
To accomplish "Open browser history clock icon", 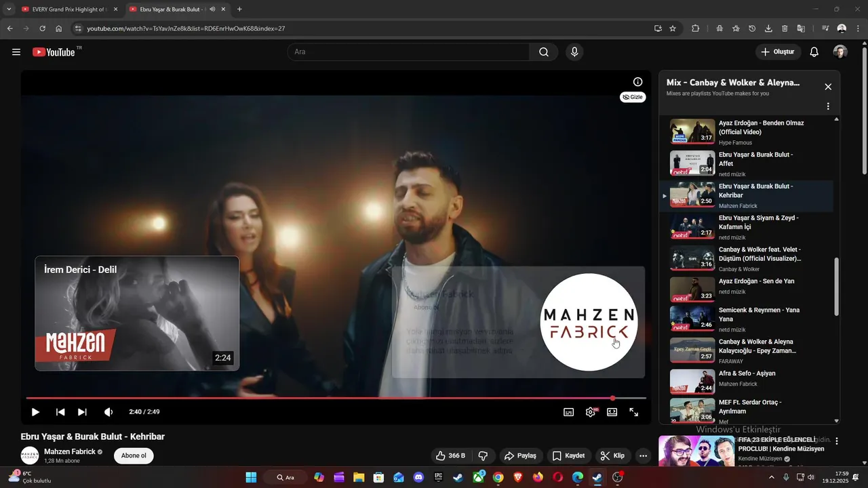I will tap(752, 28).
